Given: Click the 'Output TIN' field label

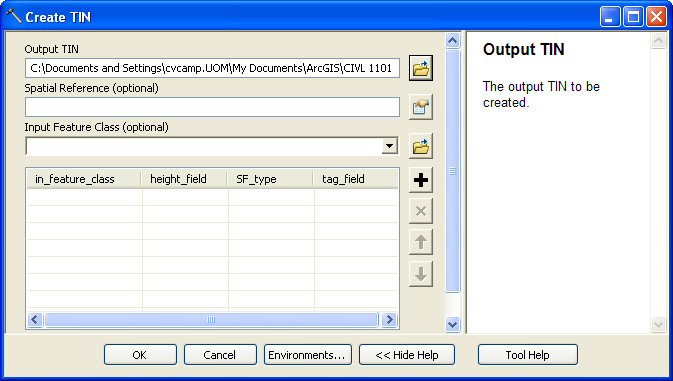Looking at the screenshot, I should click(52, 49).
